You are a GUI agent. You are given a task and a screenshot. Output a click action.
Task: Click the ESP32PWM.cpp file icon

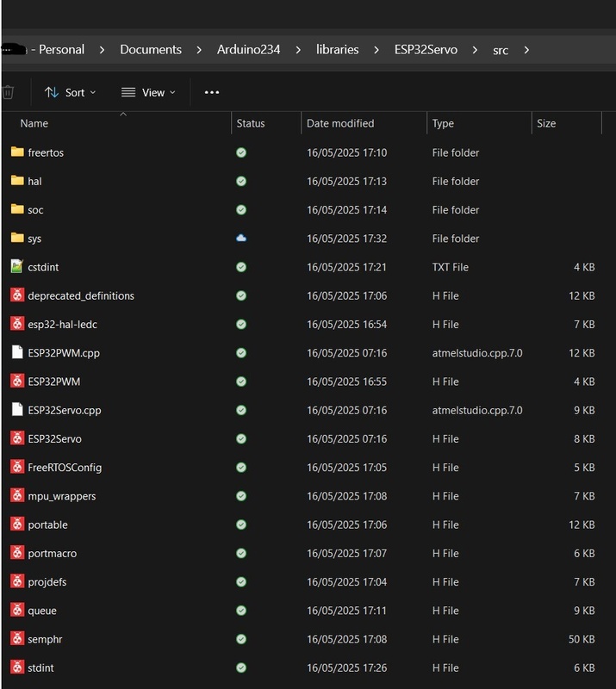point(17,352)
